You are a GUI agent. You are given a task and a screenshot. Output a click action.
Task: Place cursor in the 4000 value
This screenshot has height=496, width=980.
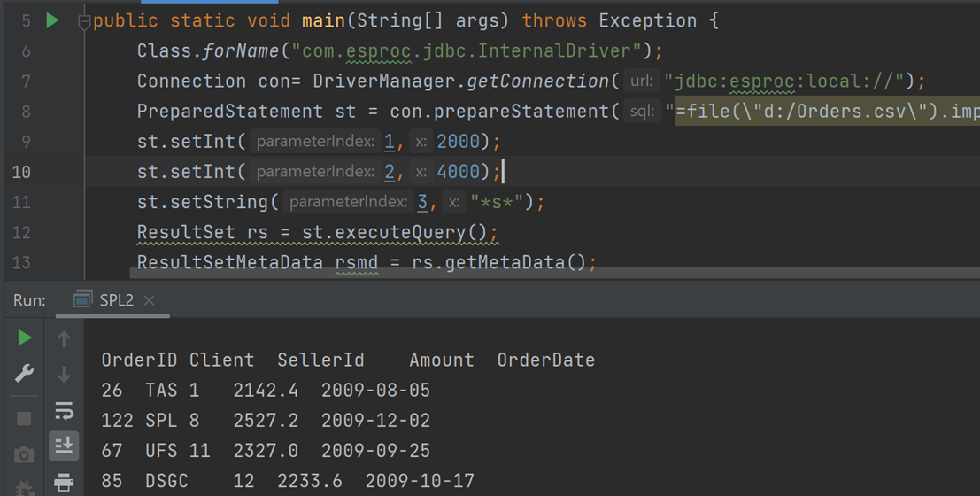459,172
